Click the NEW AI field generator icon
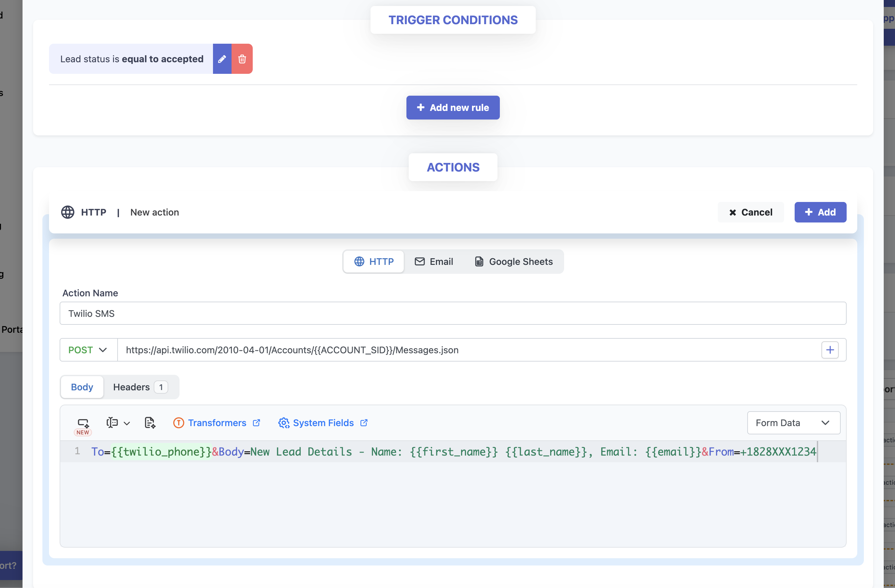895x588 pixels. 83,423
